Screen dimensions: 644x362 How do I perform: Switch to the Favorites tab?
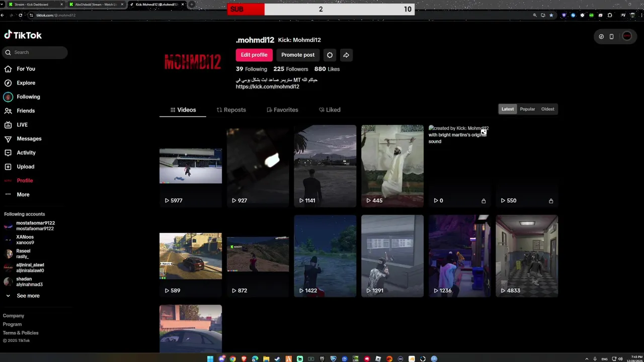[x=282, y=110]
